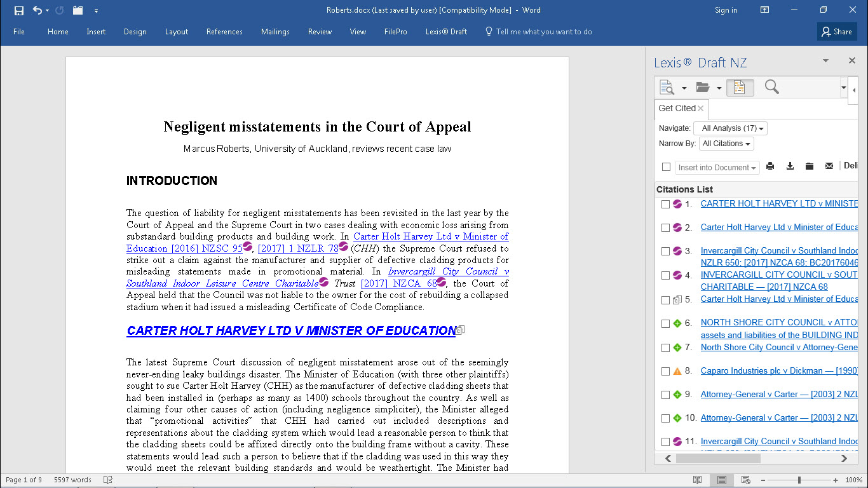
Task: Click the green positive icon for citation 6
Action: pyautogui.click(x=677, y=323)
